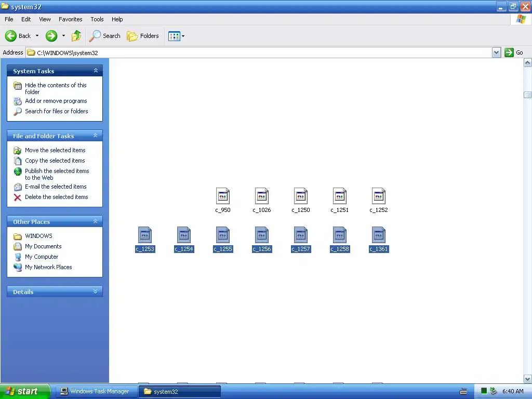Image resolution: width=532 pixels, height=399 pixels.
Task: Select the c_1251 file icon
Action: 340,196
